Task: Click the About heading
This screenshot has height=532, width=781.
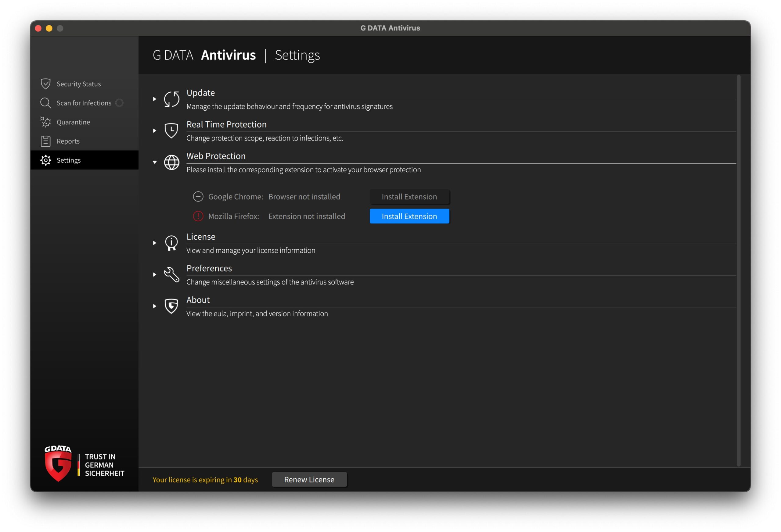Action: [198, 300]
